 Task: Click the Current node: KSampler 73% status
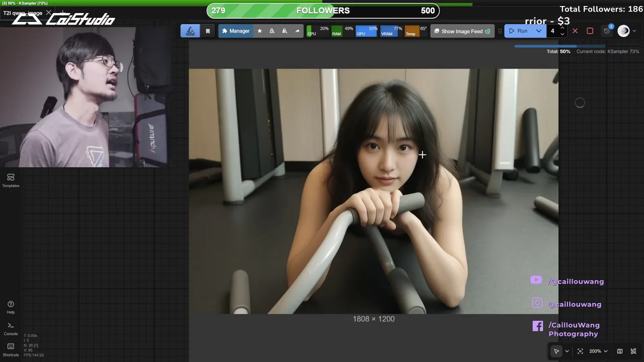point(608,51)
